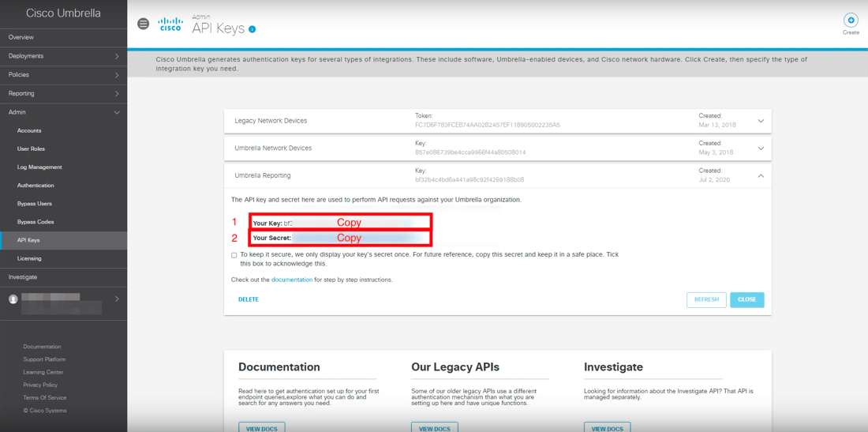Open the API Keys info icon
868x432 pixels.
[x=253, y=28]
